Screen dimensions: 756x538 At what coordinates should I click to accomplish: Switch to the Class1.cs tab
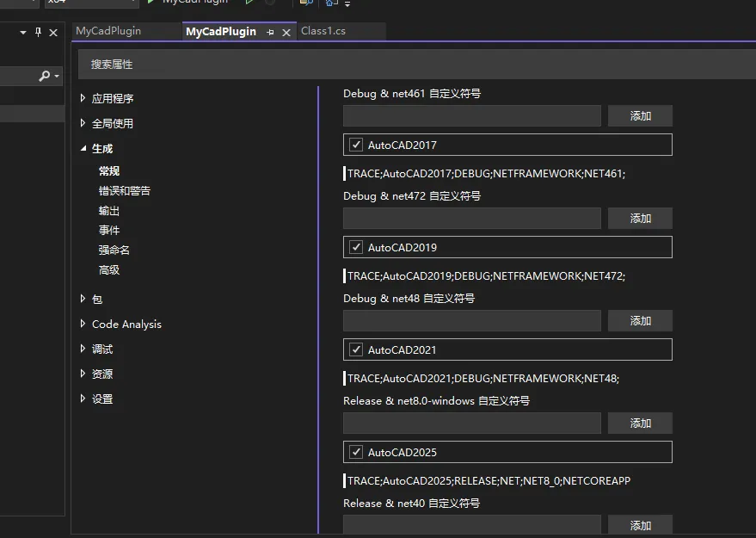[323, 31]
